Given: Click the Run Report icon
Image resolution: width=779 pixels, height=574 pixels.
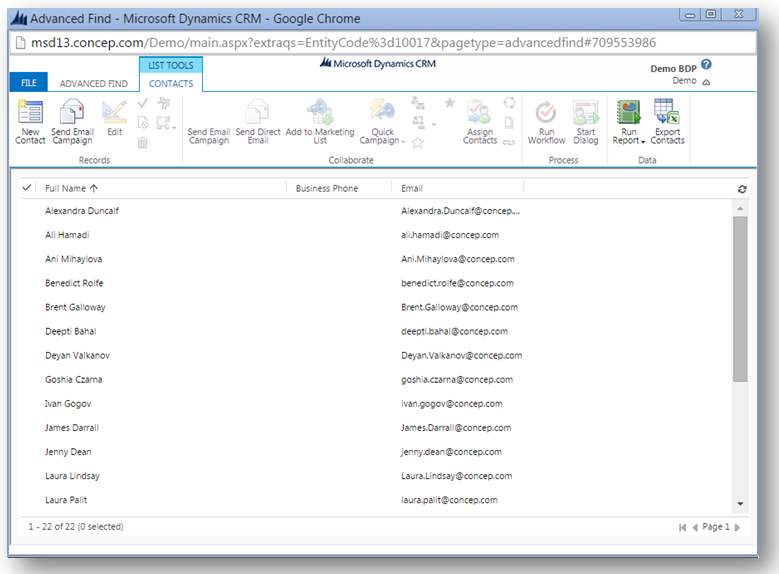Looking at the screenshot, I should [x=628, y=111].
